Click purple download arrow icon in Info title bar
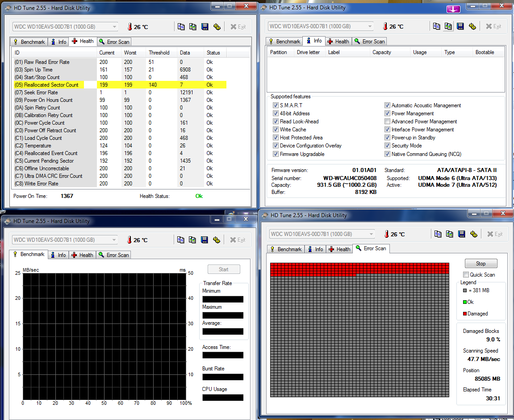 pyautogui.click(x=453, y=9)
